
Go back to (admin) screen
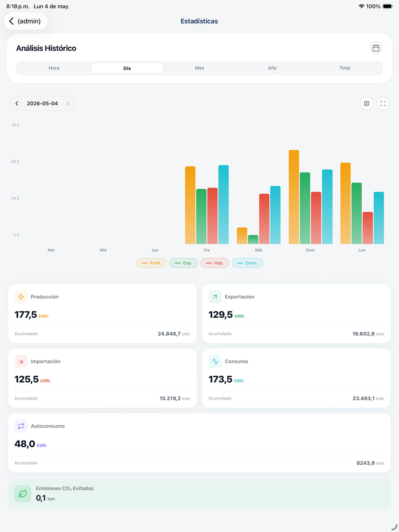[26, 21]
